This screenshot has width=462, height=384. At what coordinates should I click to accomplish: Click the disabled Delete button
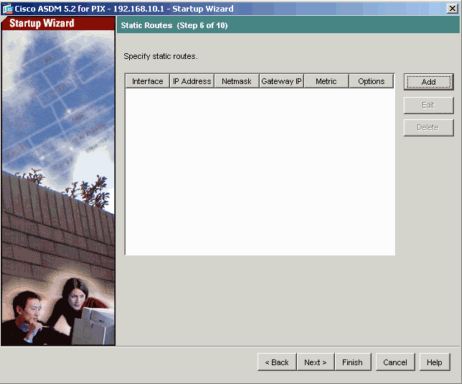coord(429,128)
